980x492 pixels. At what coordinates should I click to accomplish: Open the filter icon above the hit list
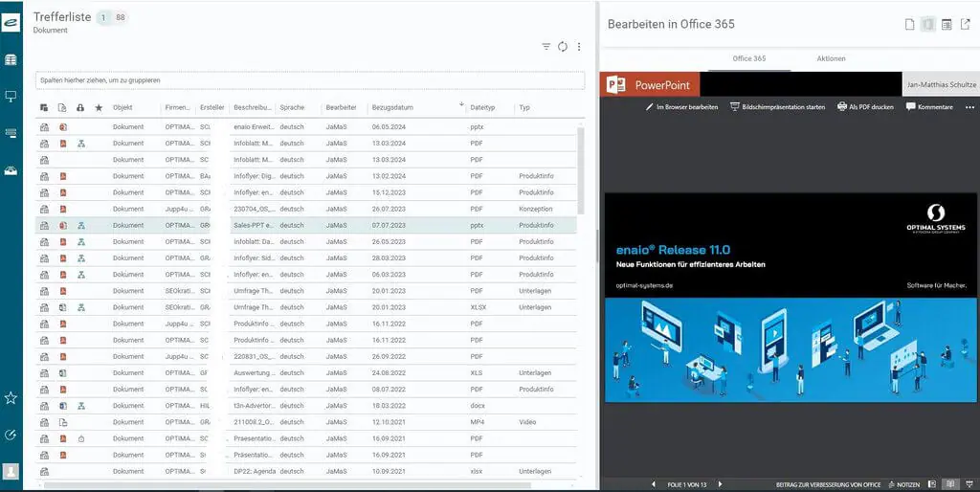tap(546, 46)
